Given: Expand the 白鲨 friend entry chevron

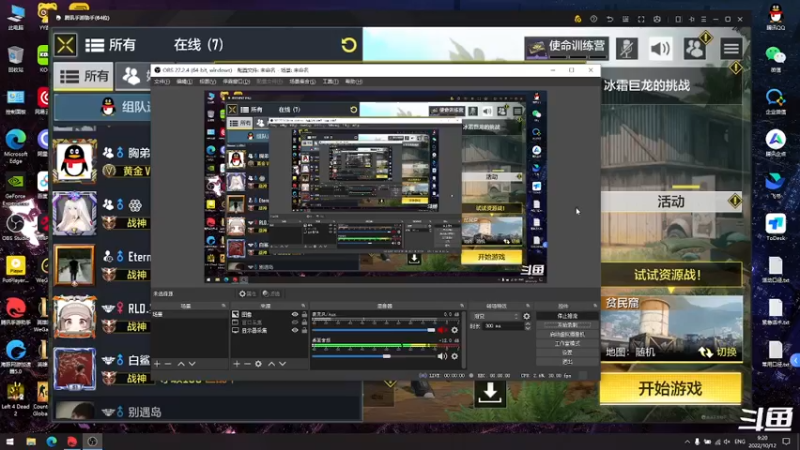Looking at the screenshot, I should tap(108, 360).
